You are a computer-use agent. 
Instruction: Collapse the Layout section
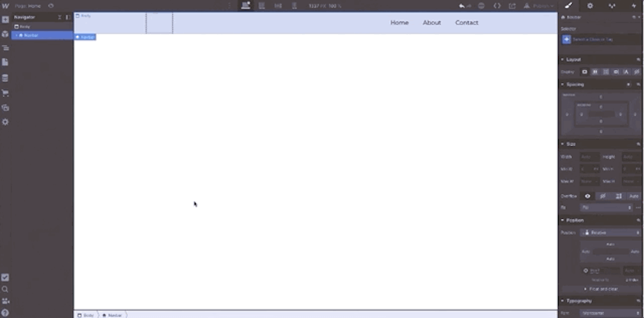tap(573, 60)
